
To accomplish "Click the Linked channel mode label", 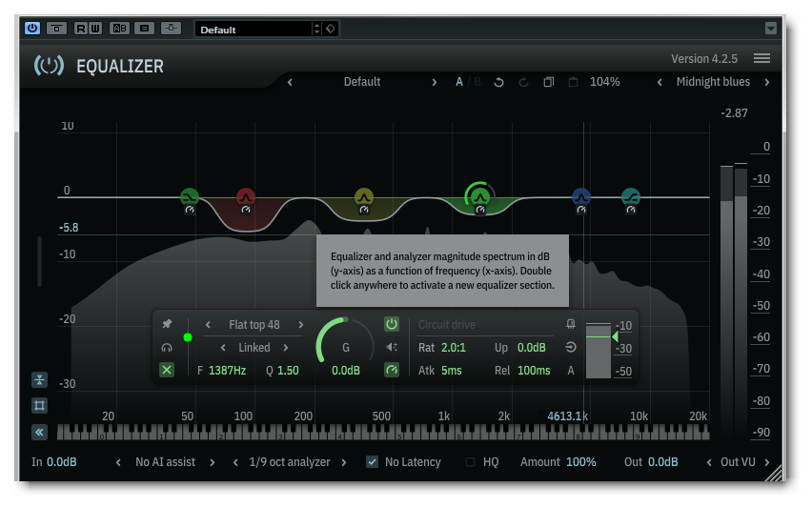I will tap(254, 348).
